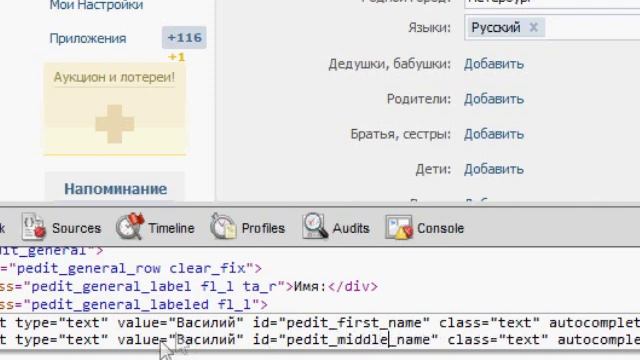Select the pedit_general_row clear_fix code line
This screenshot has height=360, width=640.
click(x=131, y=269)
